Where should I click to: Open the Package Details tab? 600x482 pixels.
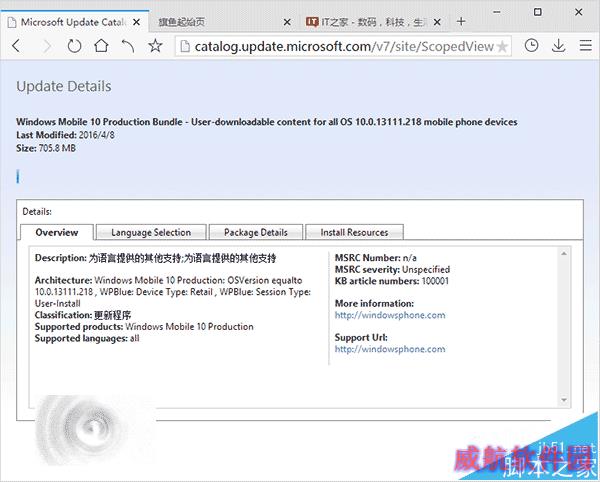[x=256, y=232]
